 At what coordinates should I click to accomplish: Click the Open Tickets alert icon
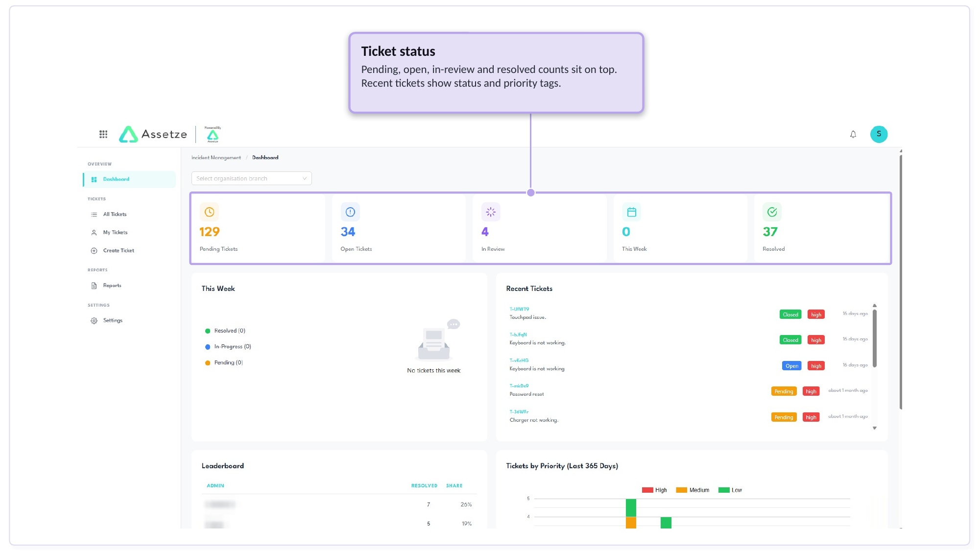[x=350, y=212]
